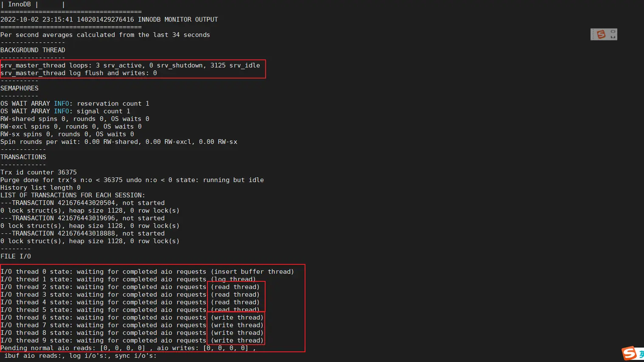Click '(read thread)' on the I/O thread 2 row
This screenshot has height=362, width=644.
click(x=235, y=287)
